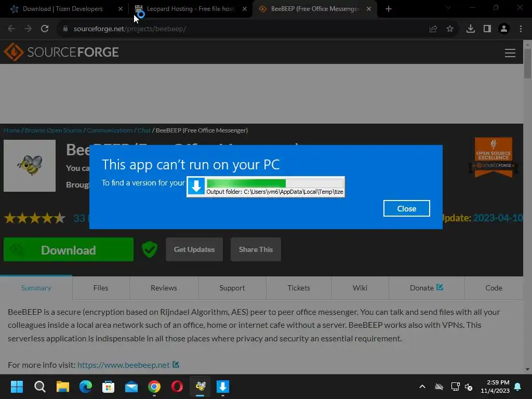Switch to Tizen Developers tab
This screenshot has width=532, height=399.
pos(62,9)
